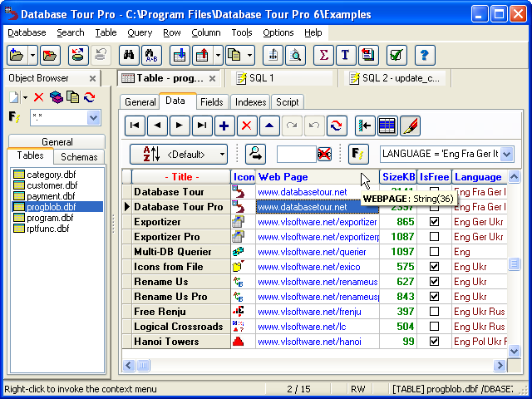Screen dimensions: 532x399
Task: Toggle IsFree checkbox for Free Renju row
Action: point(434,312)
